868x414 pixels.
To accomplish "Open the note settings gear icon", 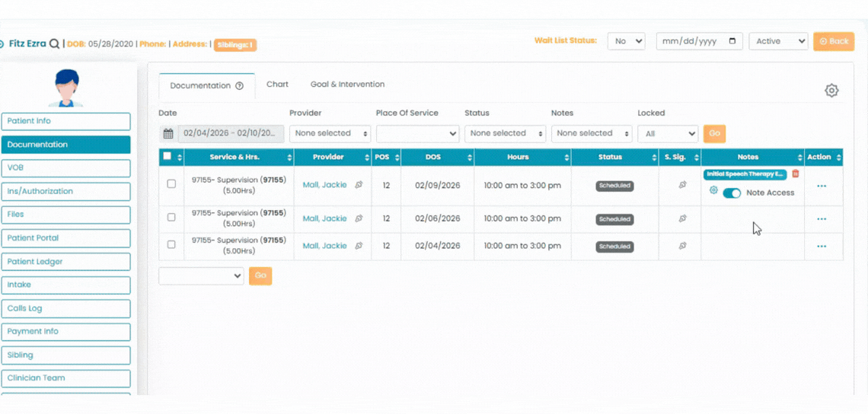I will (713, 191).
